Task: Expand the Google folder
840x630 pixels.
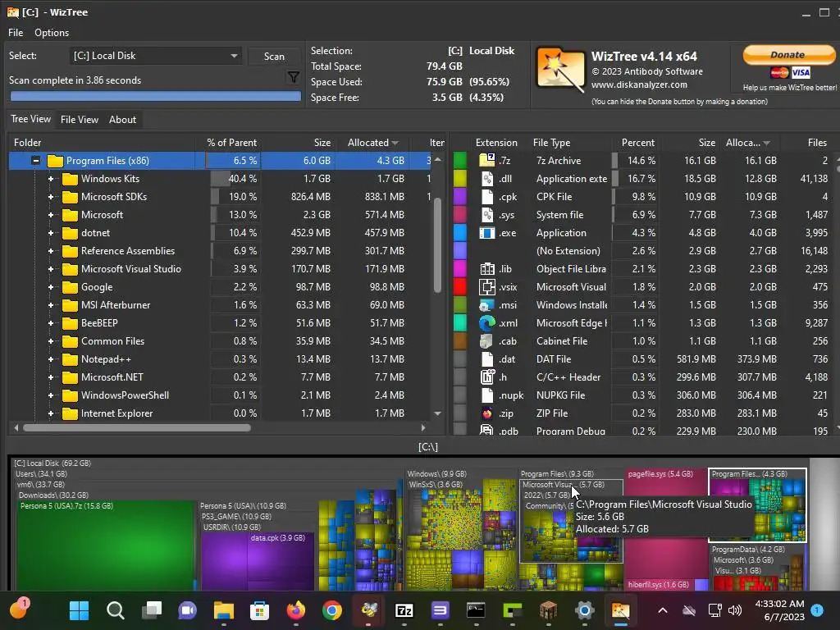Action: point(51,286)
